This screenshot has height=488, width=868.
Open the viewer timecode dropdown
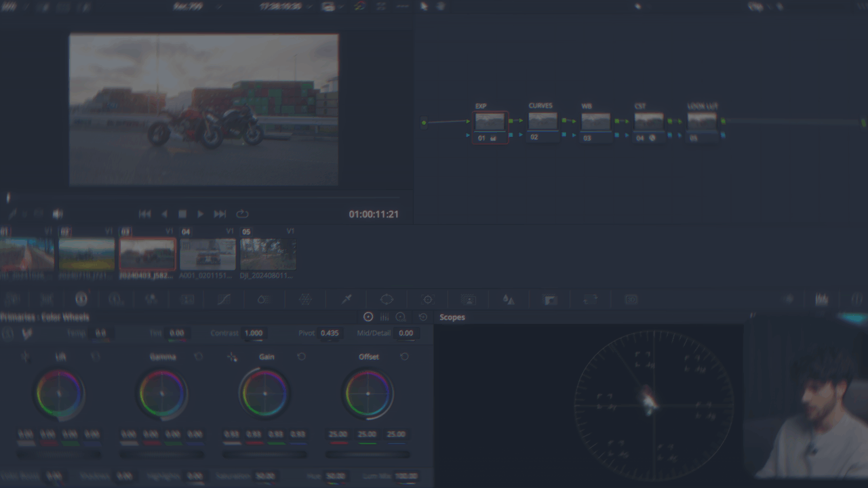pos(285,7)
